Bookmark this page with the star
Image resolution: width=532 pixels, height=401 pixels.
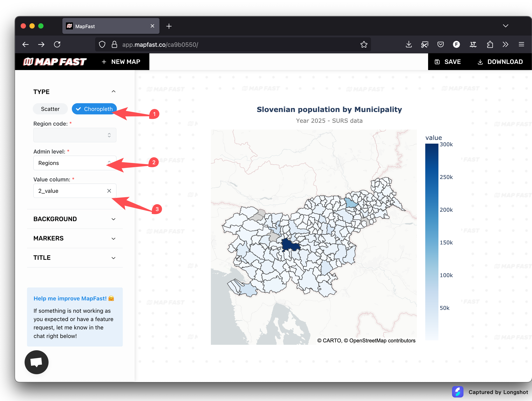click(x=364, y=45)
